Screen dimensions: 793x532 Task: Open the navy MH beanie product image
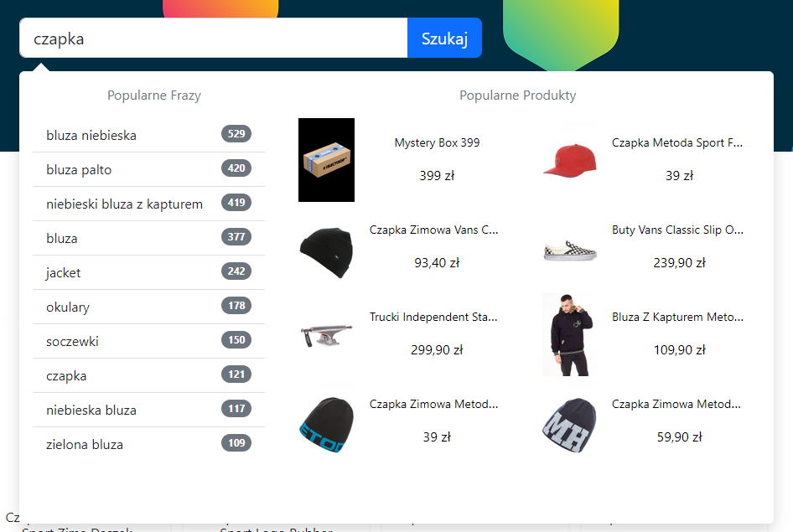point(569,425)
